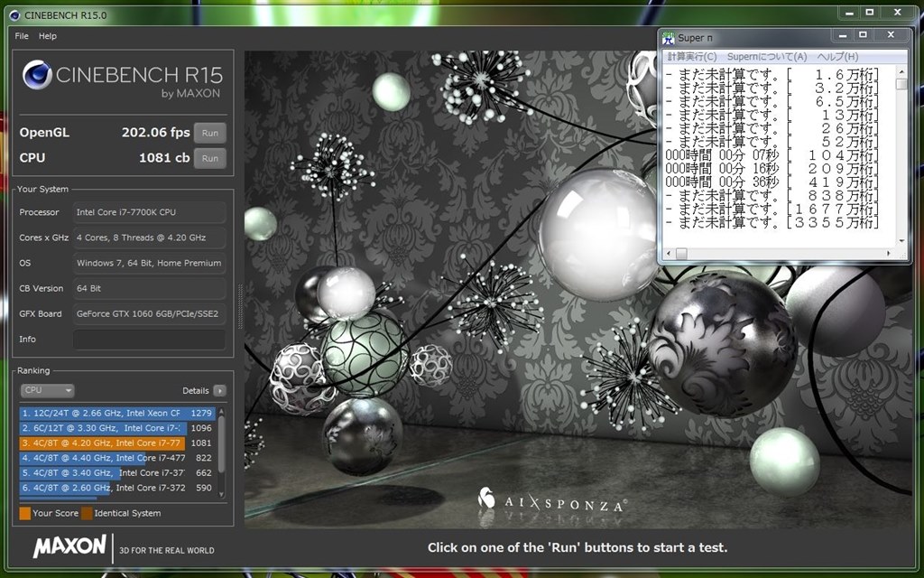Open the 計算実行(C) menu in Super Pi

pos(691,56)
